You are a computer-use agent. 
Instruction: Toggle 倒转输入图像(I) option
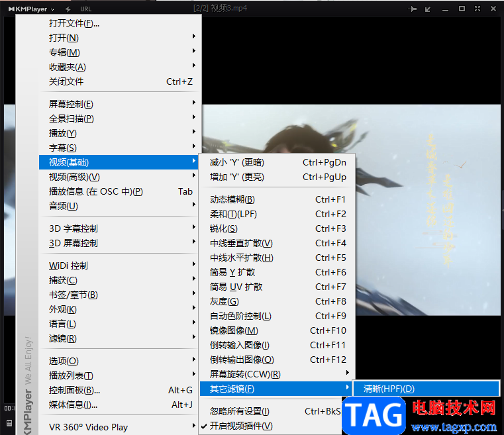point(277,345)
